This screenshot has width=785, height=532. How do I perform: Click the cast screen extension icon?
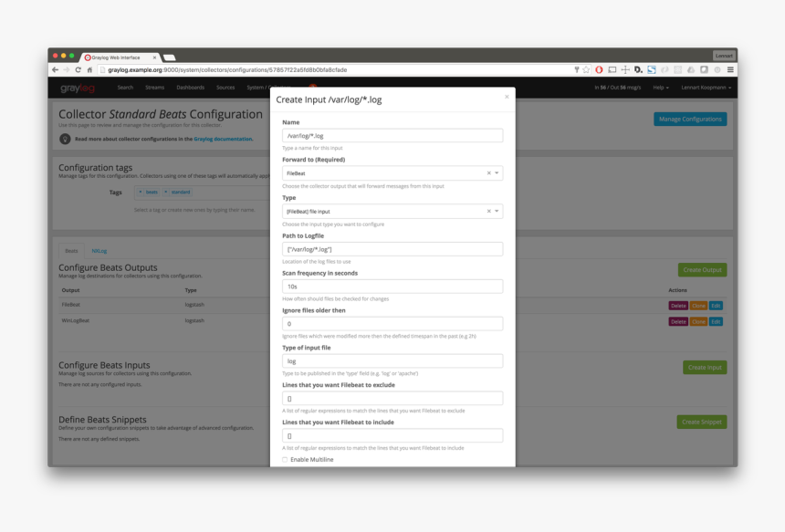[612, 70]
